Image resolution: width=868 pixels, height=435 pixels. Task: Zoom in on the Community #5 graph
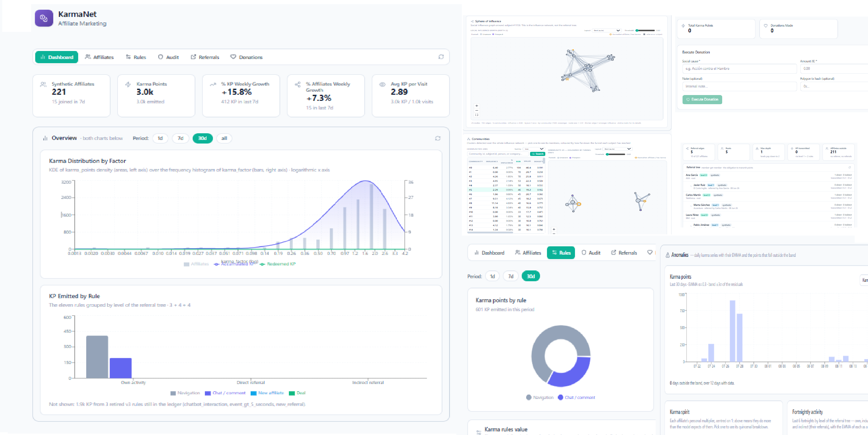pyautogui.click(x=554, y=229)
